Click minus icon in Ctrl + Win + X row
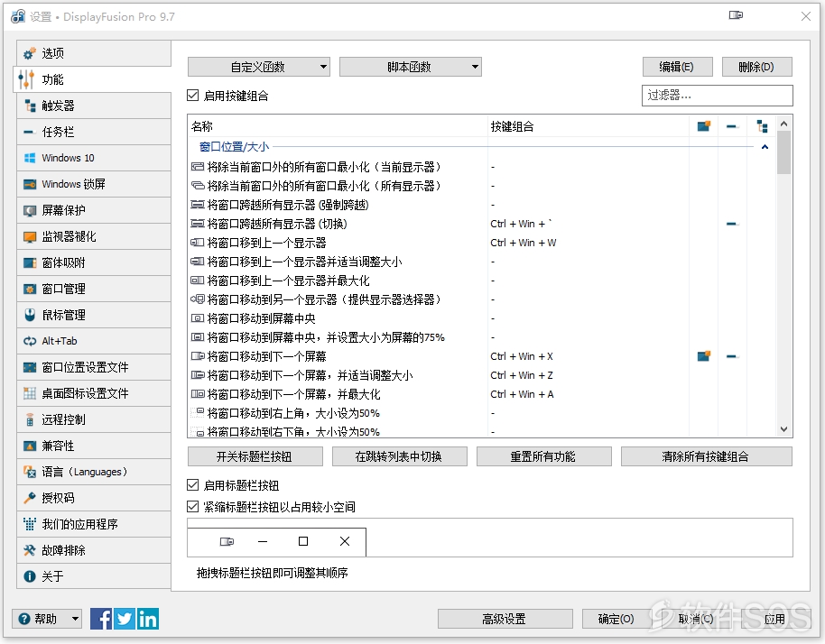Screen dimensions: 825x644 tap(731, 356)
